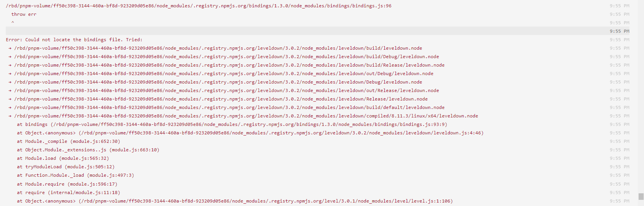Select 'at Function.Module._load' stack line
Viewport: 644px width, 206px height.
(x=75, y=175)
